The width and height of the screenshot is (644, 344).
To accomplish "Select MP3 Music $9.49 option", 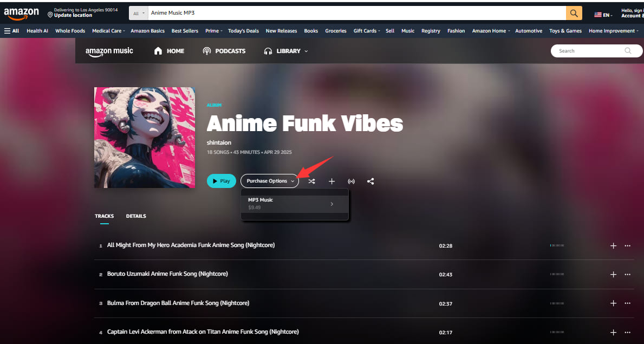I will 295,204.
